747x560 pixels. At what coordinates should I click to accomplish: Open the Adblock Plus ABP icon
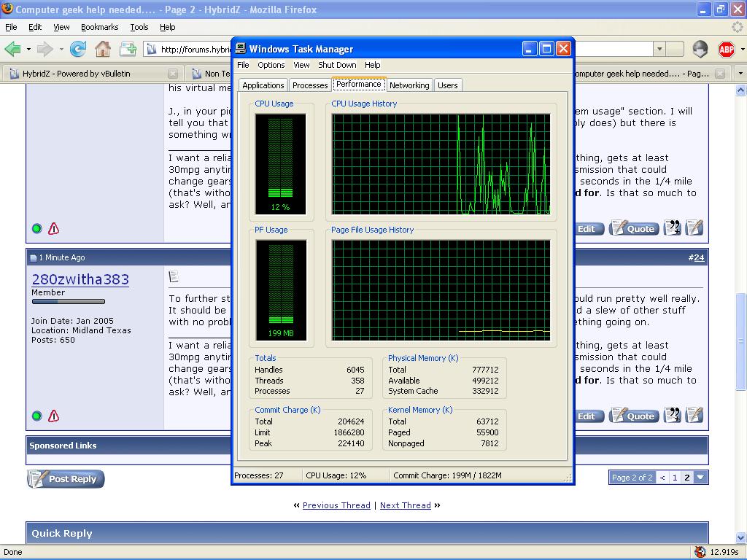pos(726,49)
